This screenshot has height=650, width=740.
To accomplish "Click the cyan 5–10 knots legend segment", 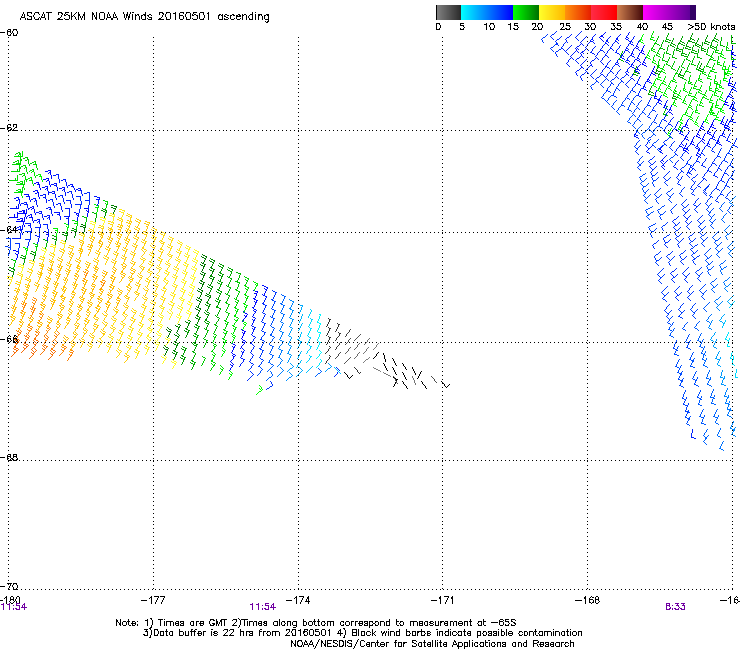I will [x=474, y=12].
